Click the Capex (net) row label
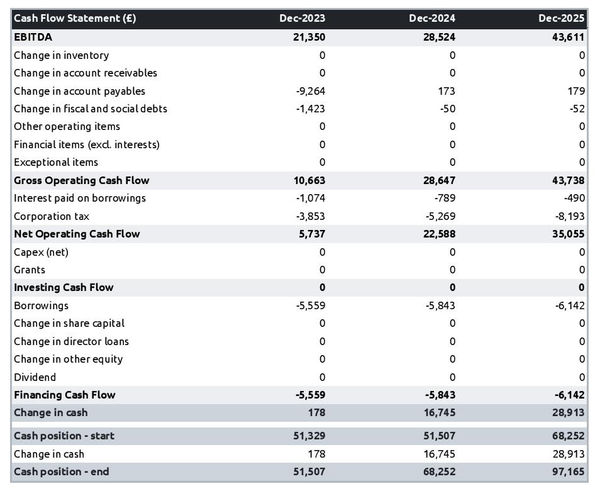The width and height of the screenshot is (600, 492). [x=41, y=252]
